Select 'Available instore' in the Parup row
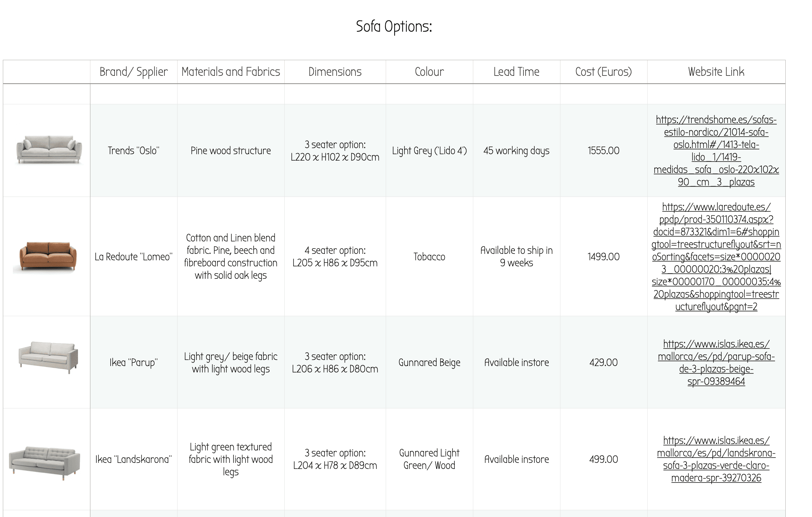The image size is (812, 517). click(x=516, y=362)
